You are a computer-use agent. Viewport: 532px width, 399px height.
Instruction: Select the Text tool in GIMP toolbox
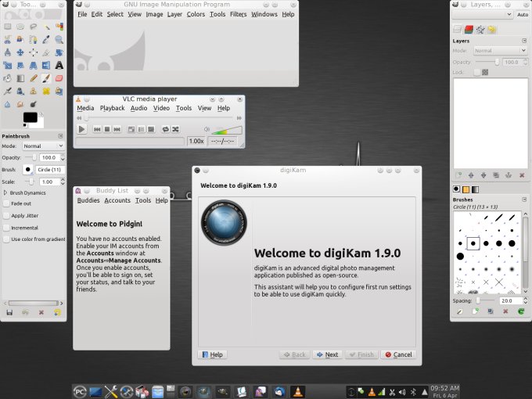coord(59,65)
